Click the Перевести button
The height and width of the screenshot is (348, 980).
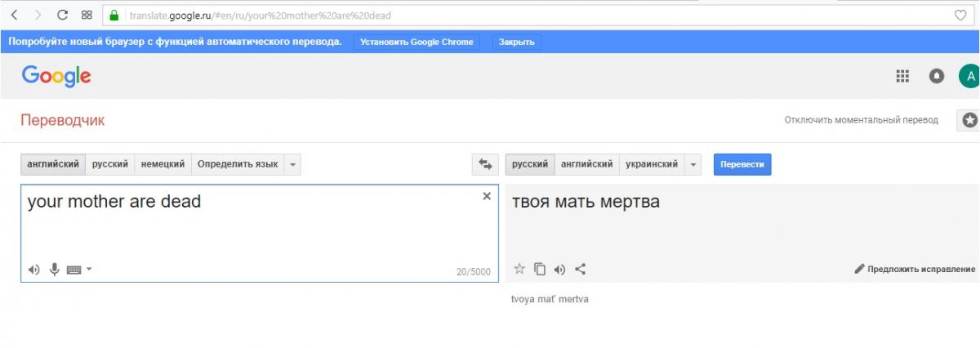[742, 164]
